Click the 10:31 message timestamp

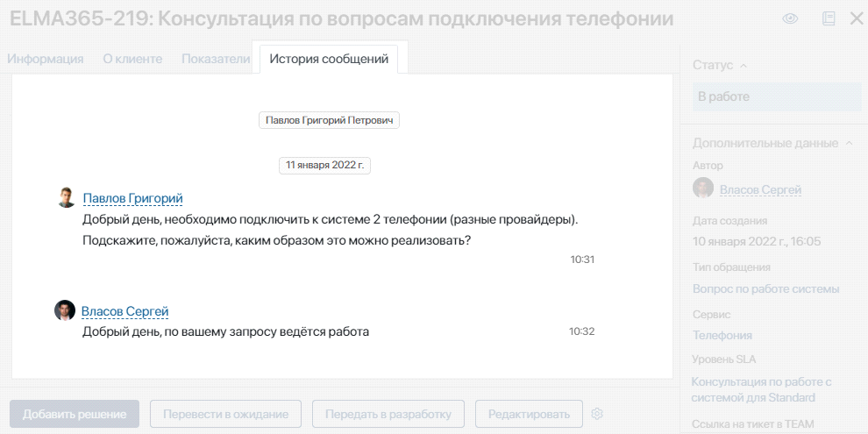[582, 259]
